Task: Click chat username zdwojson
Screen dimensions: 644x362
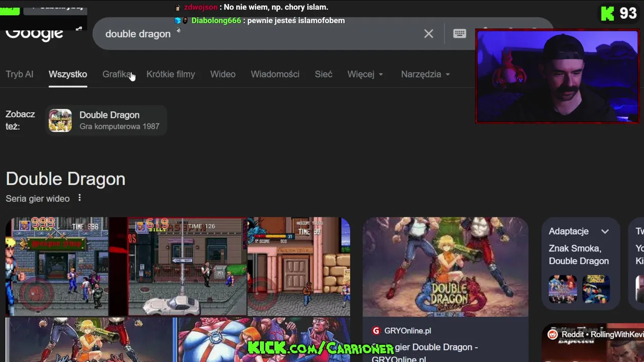Action: 201,7
